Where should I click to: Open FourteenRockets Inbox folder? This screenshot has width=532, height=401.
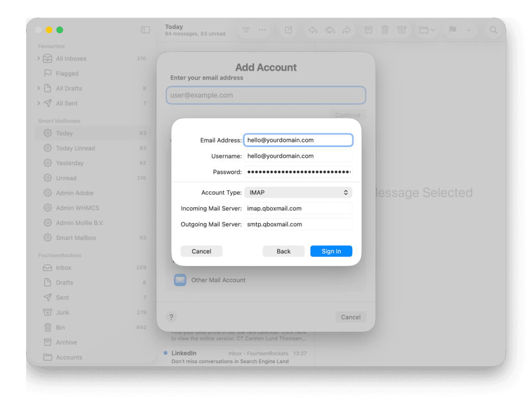(x=92, y=268)
